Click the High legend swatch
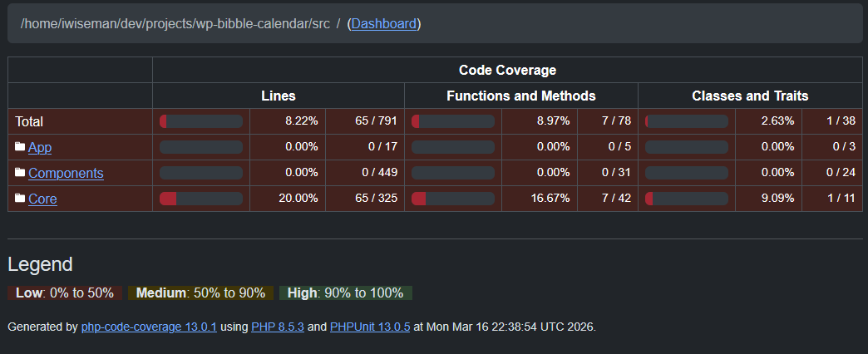The image size is (868, 354). coord(345,293)
